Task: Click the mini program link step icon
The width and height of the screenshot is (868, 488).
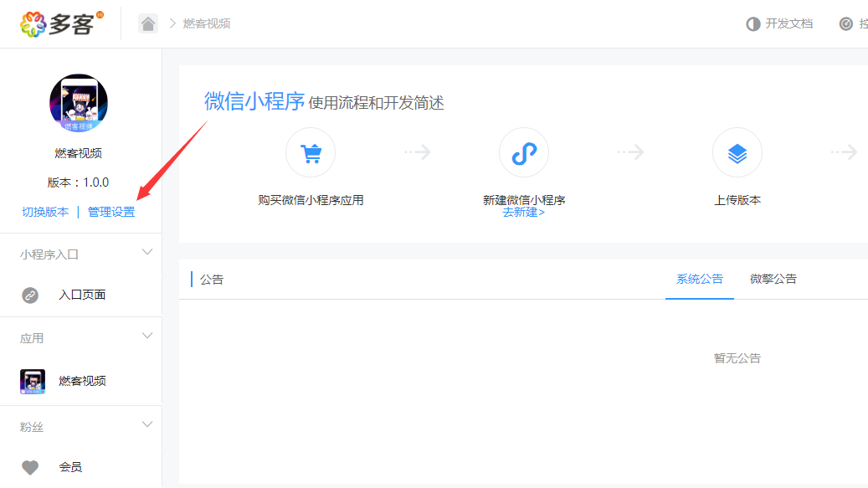Action: coord(524,152)
